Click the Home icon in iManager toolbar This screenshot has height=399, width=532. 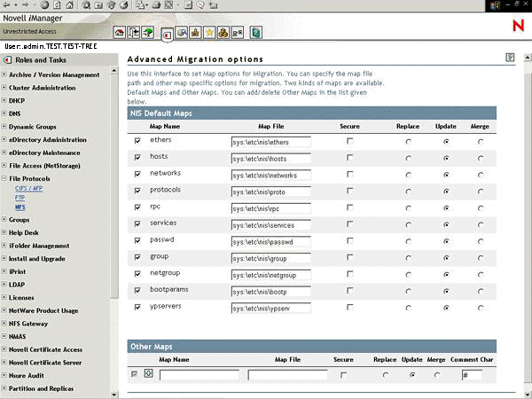121,32
